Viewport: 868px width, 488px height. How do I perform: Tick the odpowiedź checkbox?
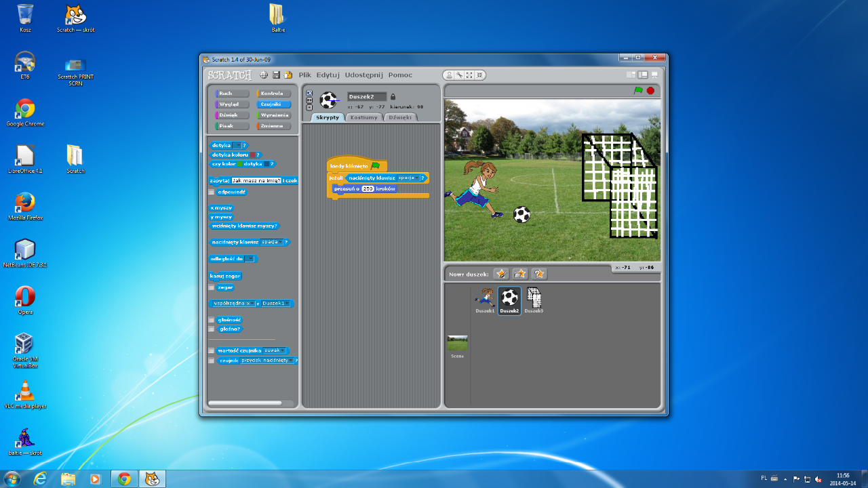coord(212,192)
